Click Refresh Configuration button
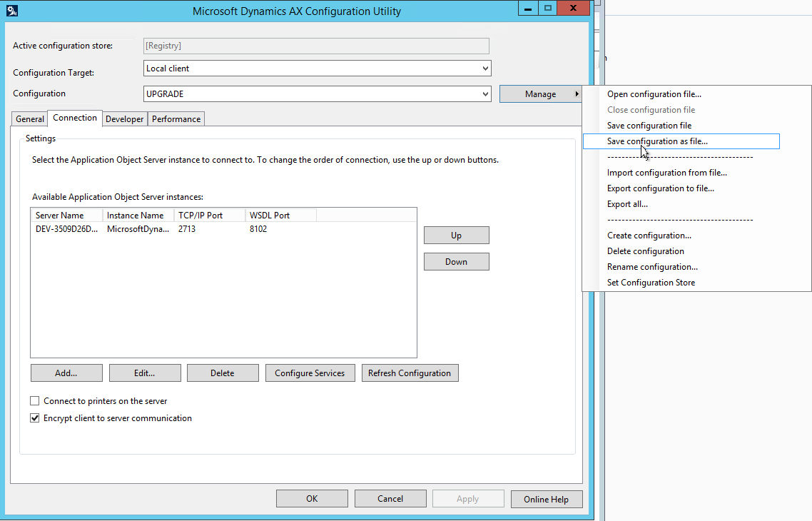 (410, 373)
